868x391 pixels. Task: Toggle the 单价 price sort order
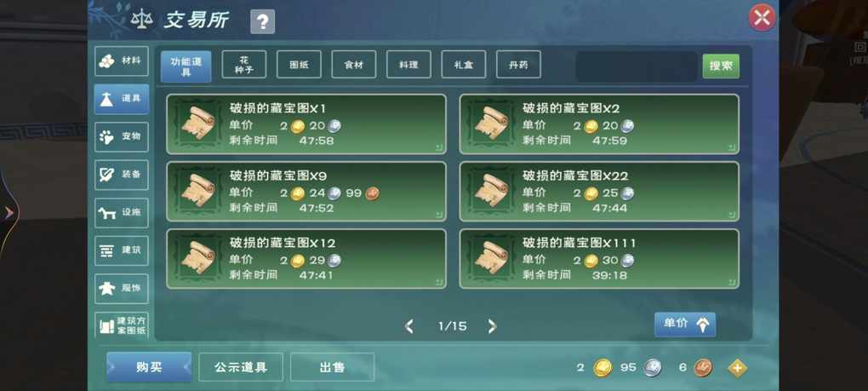coord(685,325)
